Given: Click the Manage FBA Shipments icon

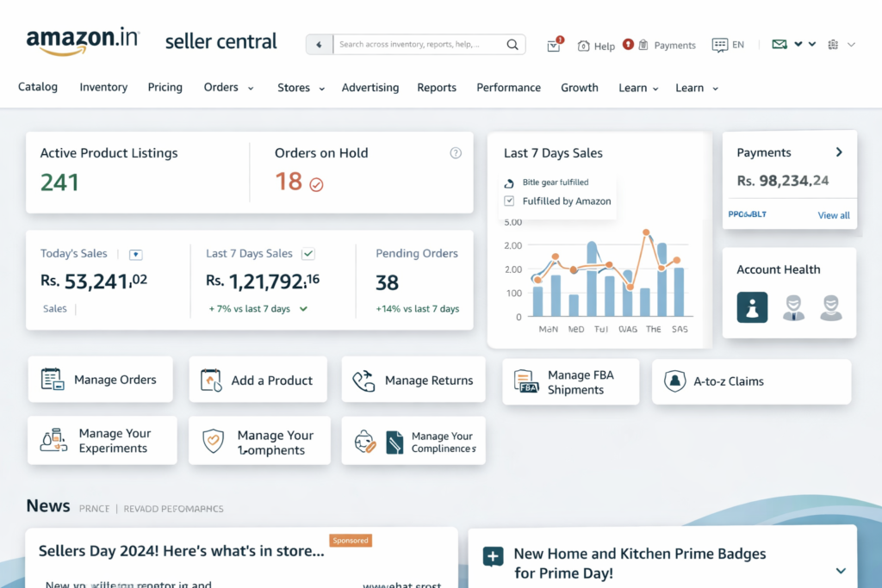Looking at the screenshot, I should 526,381.
